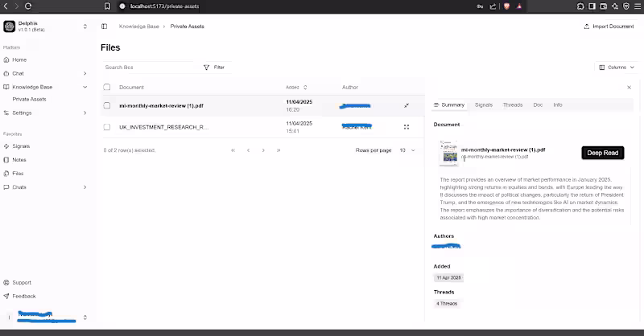Open the Columns dropdown
The width and height of the screenshot is (644, 336).
pos(614,68)
